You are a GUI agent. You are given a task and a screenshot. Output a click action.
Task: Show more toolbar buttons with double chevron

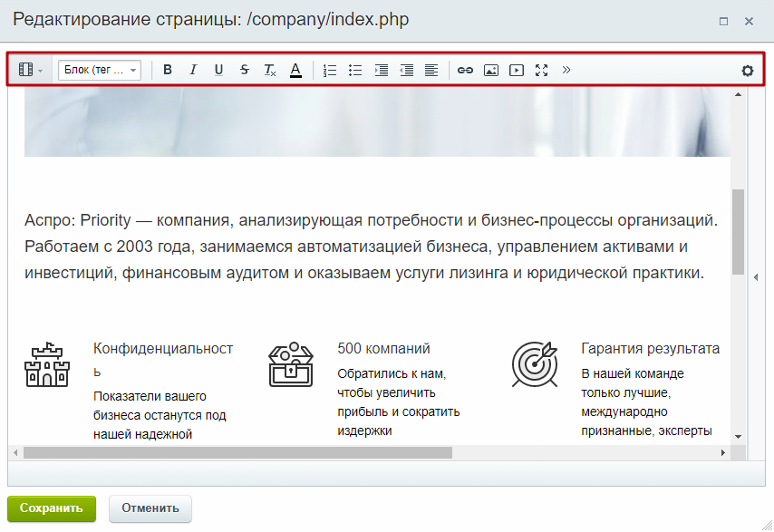(x=566, y=70)
